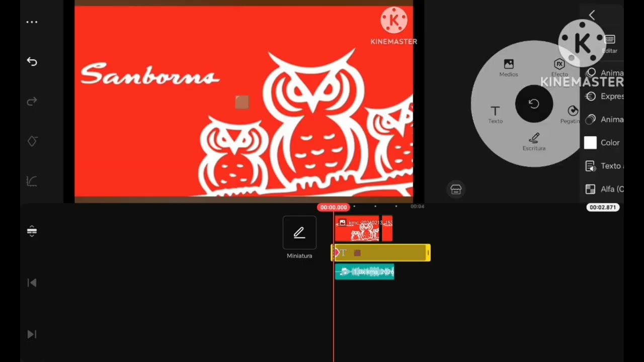Click pink keyframe marker on text layer
This screenshot has height=362, width=644.
click(337, 252)
